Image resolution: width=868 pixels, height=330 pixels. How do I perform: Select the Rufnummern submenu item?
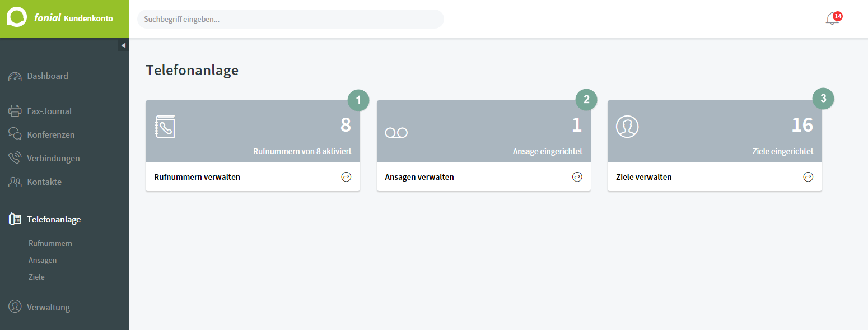click(x=50, y=243)
